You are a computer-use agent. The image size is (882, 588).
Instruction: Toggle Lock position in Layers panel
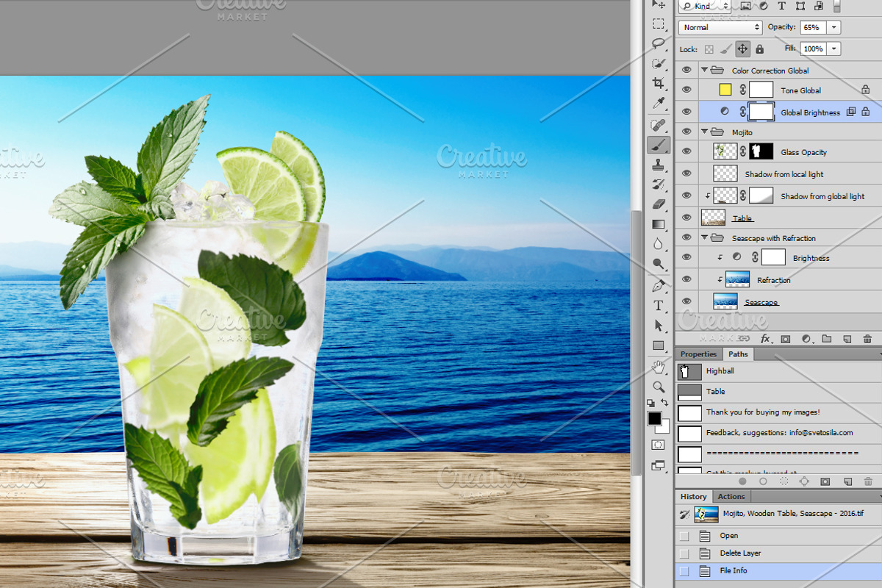click(x=743, y=49)
